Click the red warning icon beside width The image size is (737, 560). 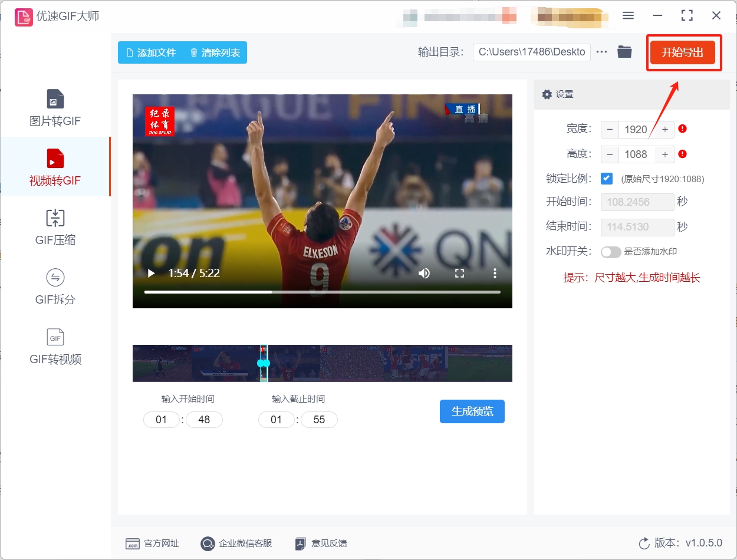(683, 129)
